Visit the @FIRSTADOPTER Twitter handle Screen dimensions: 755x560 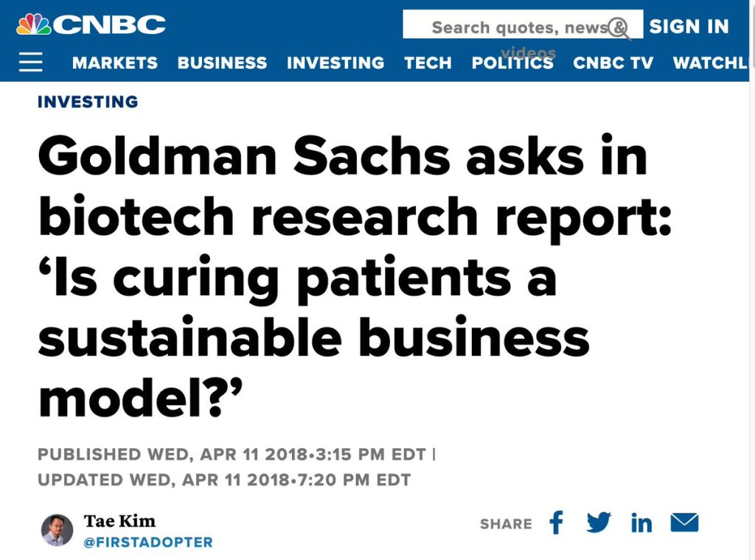pyautogui.click(x=147, y=542)
